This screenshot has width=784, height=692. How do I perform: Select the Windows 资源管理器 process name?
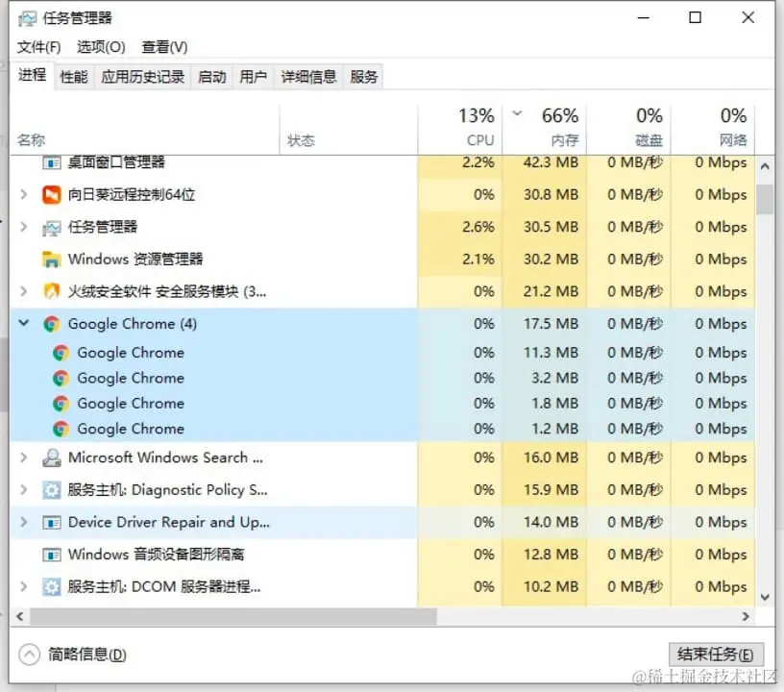135,259
